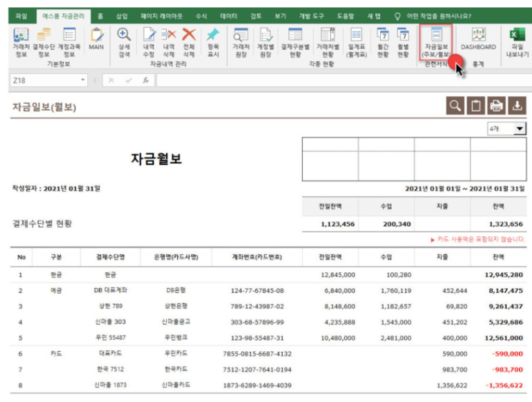Select the 자금월보 title cell
The height and width of the screenshot is (402, 532).
156,158
